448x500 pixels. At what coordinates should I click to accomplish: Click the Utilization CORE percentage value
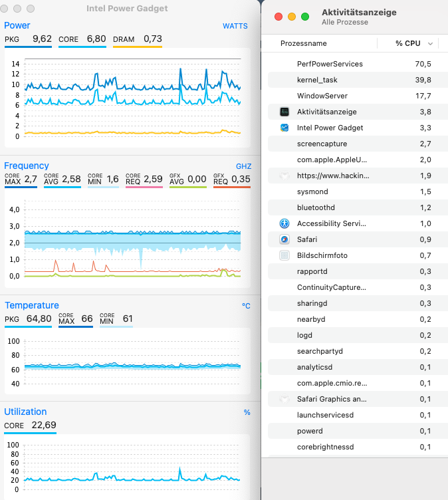(44, 425)
